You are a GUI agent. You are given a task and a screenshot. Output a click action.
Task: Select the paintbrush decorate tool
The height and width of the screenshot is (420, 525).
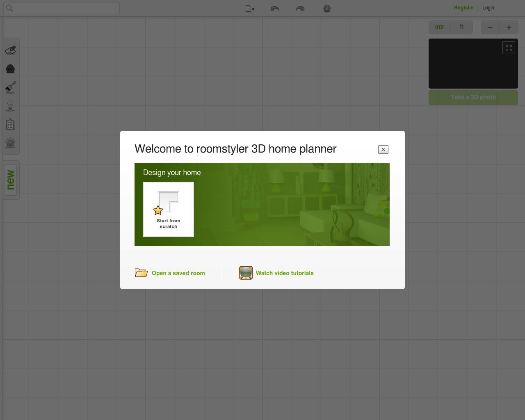(10, 87)
